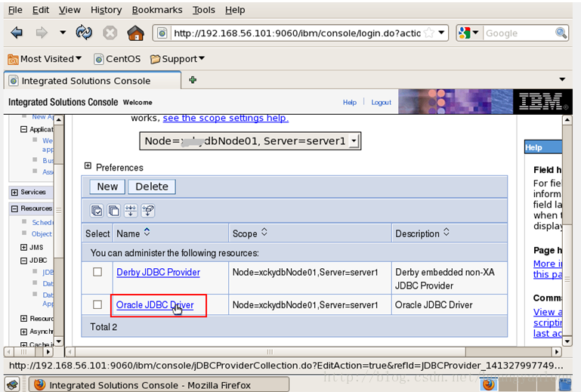Reload the page with refresh icon
581x392 pixels.
(84, 33)
